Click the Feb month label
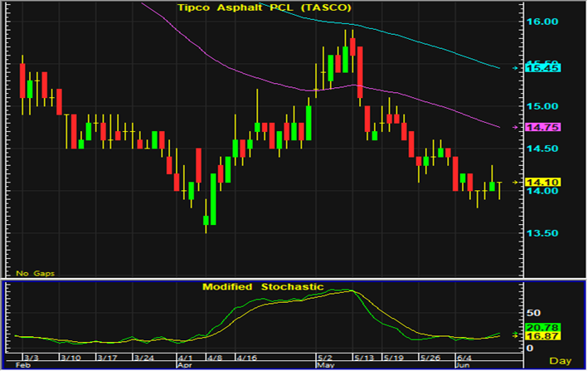 pyautogui.click(x=23, y=365)
